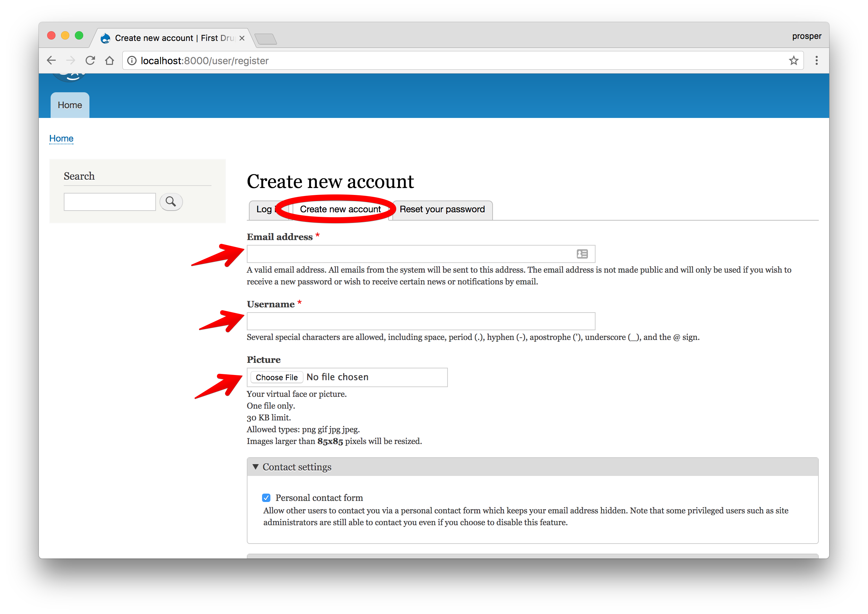The image size is (868, 614).
Task: Click the search magnifier icon
Action: [x=171, y=201]
